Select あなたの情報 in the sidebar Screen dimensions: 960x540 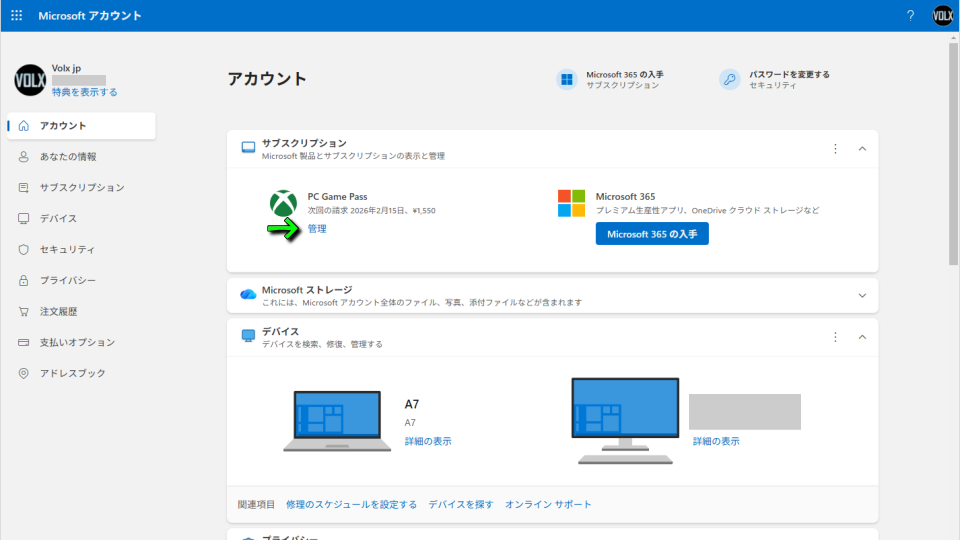click(68, 157)
